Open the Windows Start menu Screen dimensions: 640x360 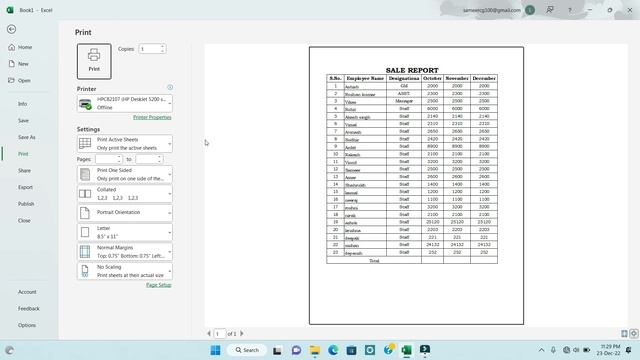pyautogui.click(x=216, y=350)
